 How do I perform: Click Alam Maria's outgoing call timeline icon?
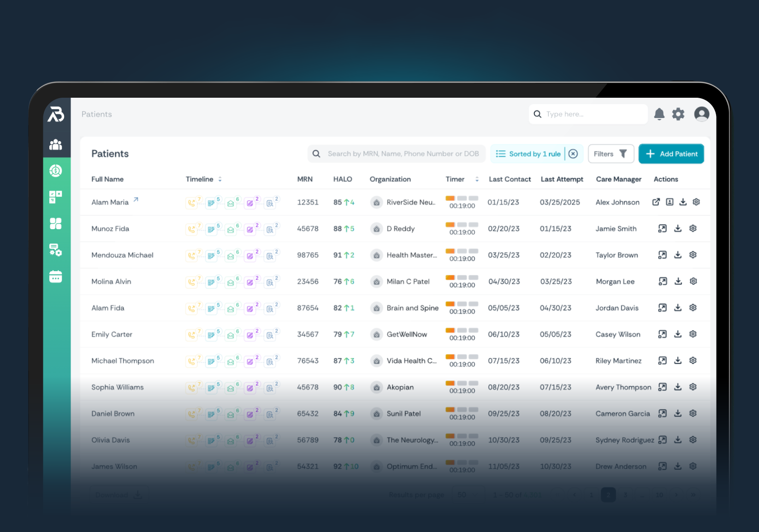click(x=192, y=202)
